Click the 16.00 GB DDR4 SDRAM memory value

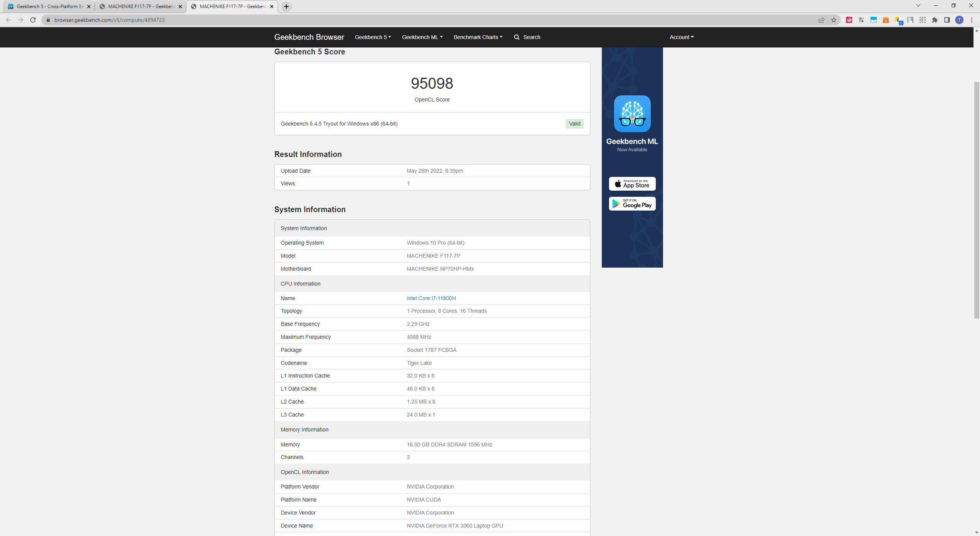(449, 444)
